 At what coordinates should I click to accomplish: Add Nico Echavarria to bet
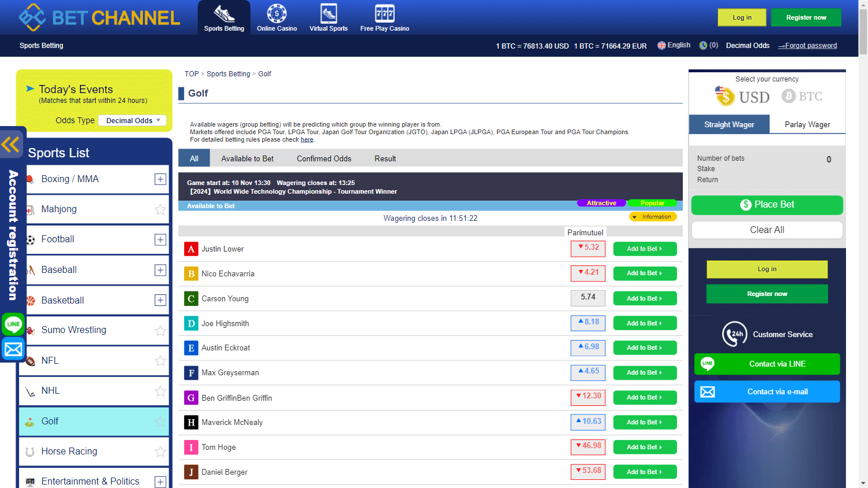[x=645, y=273]
